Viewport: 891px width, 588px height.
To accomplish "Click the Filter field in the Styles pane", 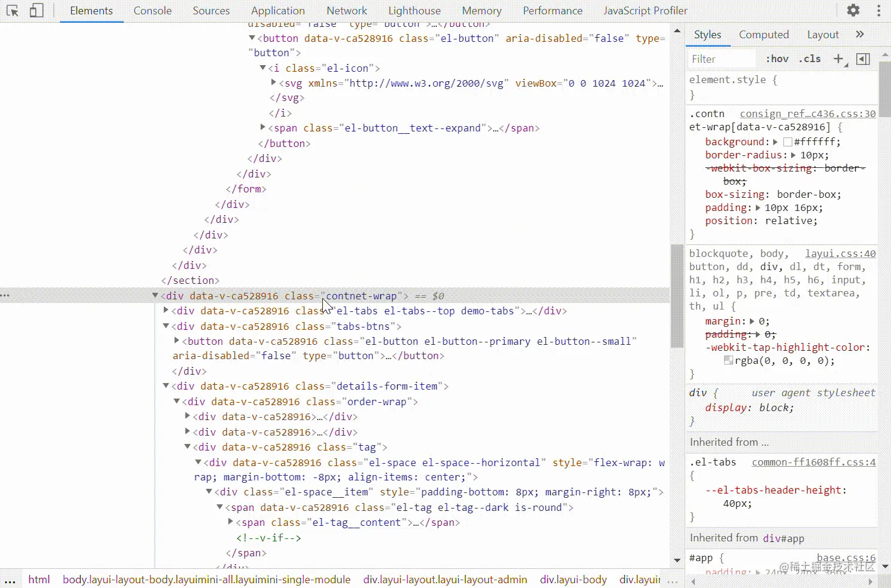I will 721,59.
